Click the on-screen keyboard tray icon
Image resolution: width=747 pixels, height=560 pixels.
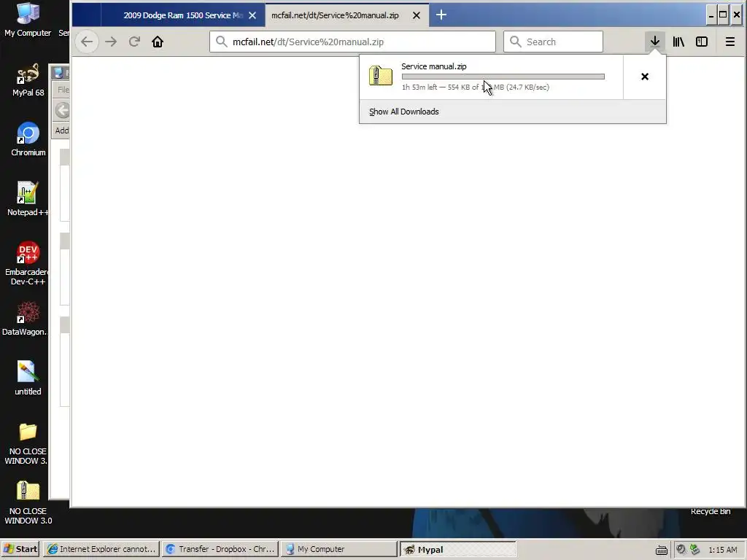661,550
